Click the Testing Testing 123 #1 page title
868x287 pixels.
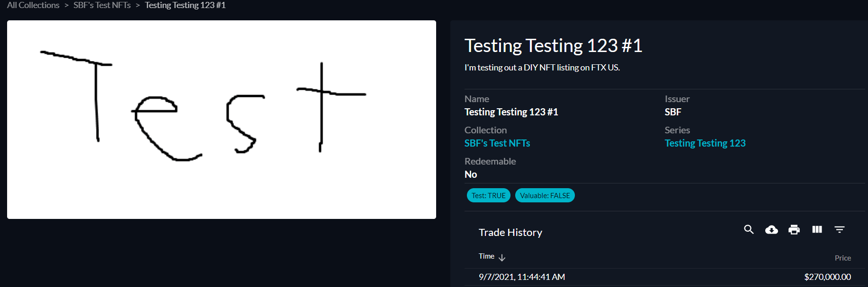click(x=553, y=46)
